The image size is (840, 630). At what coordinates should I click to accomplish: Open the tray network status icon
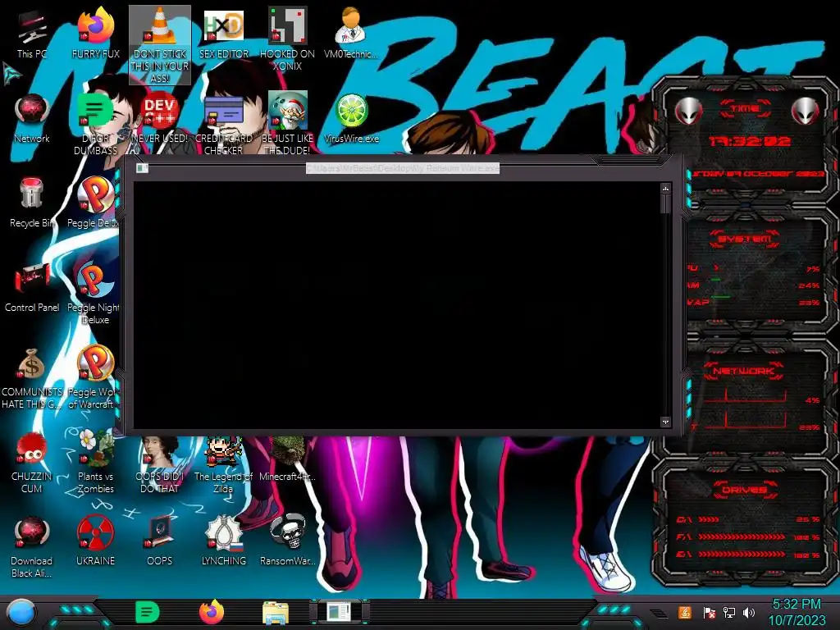tap(728, 612)
